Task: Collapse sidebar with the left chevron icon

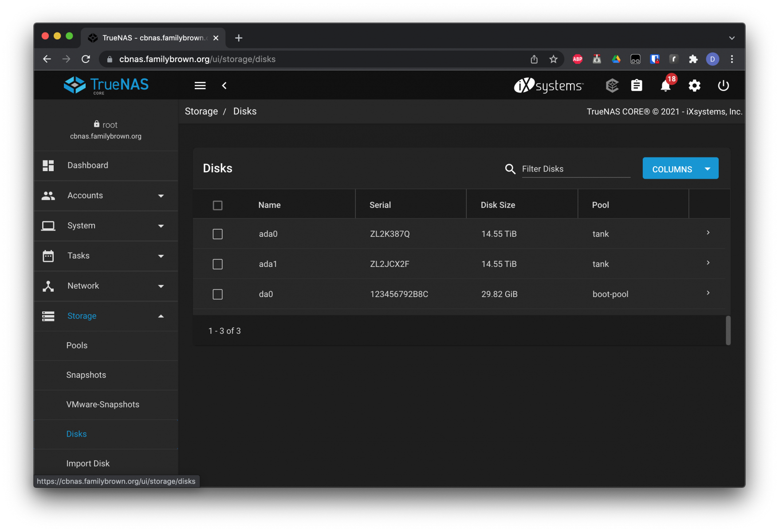Action: pos(224,86)
